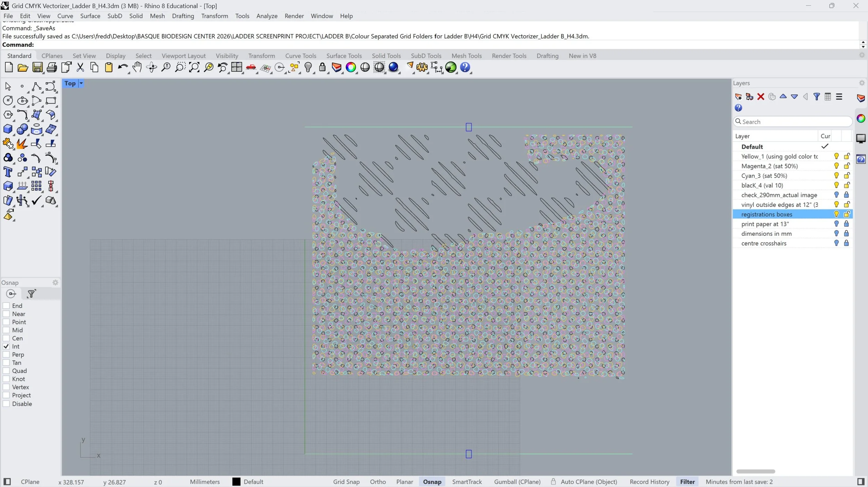868x487 pixels.
Task: Select the Pan hand tool
Action: (x=137, y=67)
